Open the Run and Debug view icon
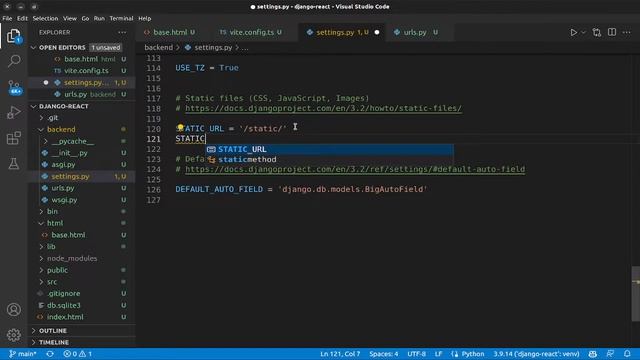This screenshot has height=360, width=640. coord(14,112)
